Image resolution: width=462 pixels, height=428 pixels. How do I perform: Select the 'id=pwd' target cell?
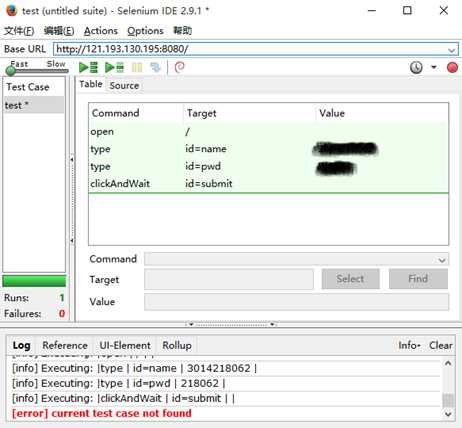203,166
